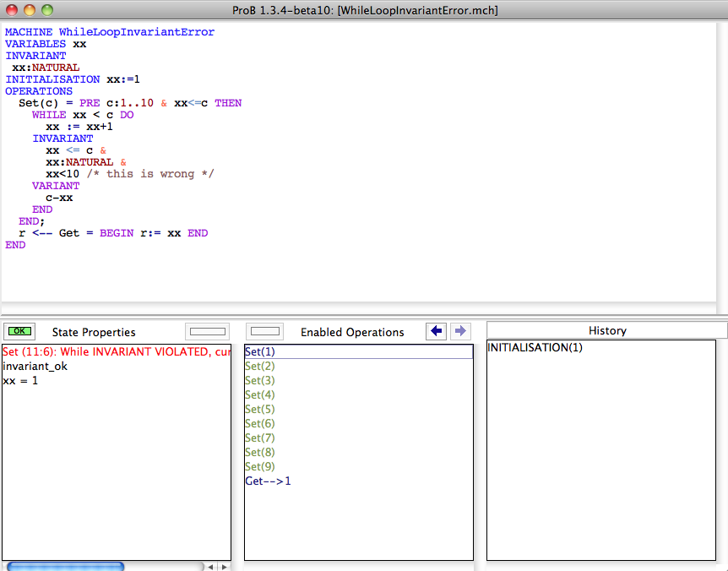Select Set(1) in Enabled Operations
Screen dimensions: 728x571
(260, 351)
